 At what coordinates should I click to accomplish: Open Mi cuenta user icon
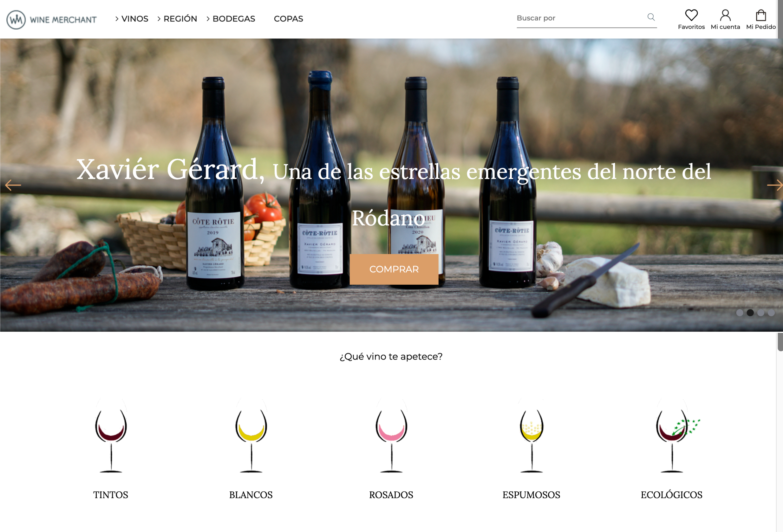(x=725, y=15)
